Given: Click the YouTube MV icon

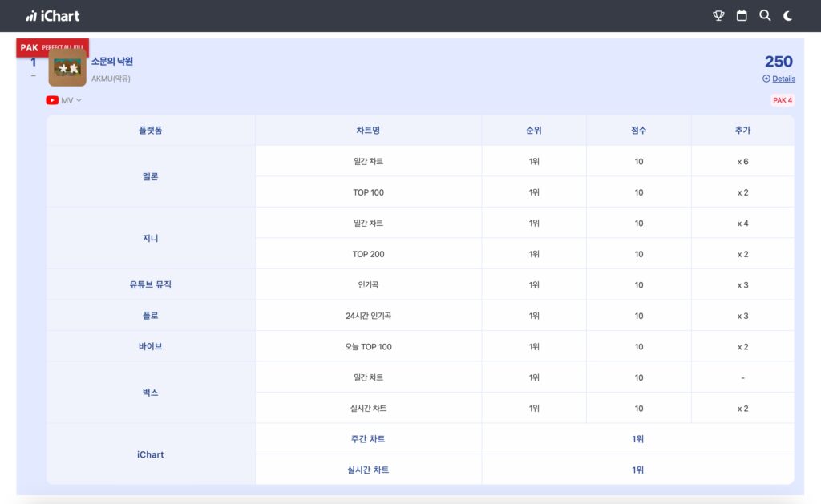Looking at the screenshot, I should [x=52, y=100].
